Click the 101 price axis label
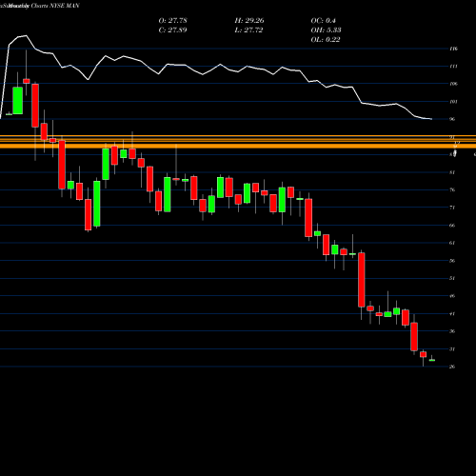 coord(453,102)
